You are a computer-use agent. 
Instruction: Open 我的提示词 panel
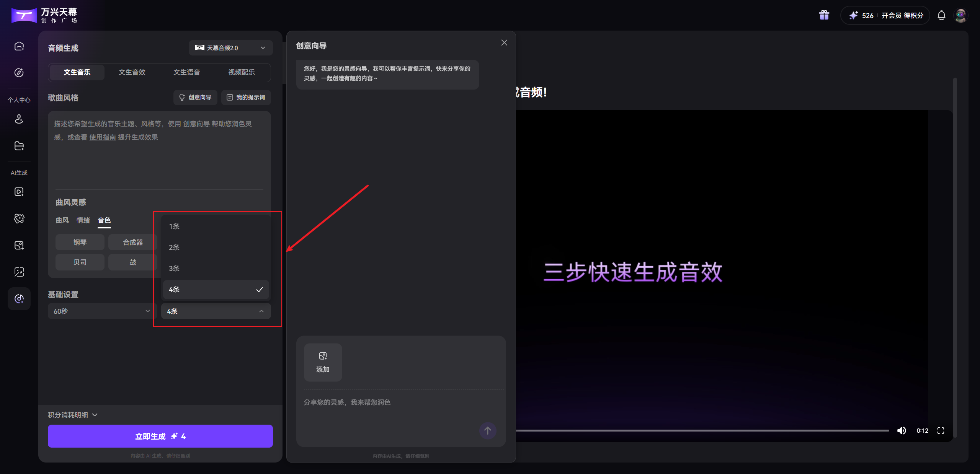[246, 98]
